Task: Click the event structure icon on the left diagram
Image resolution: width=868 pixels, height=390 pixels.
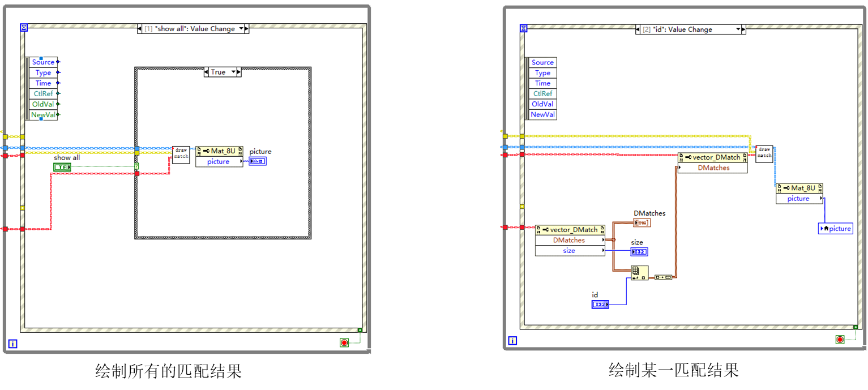Action: [x=23, y=27]
